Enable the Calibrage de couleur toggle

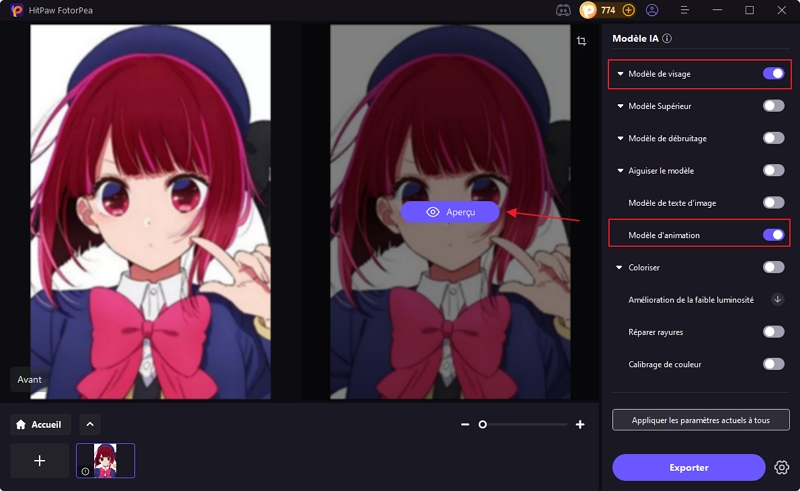pos(773,364)
